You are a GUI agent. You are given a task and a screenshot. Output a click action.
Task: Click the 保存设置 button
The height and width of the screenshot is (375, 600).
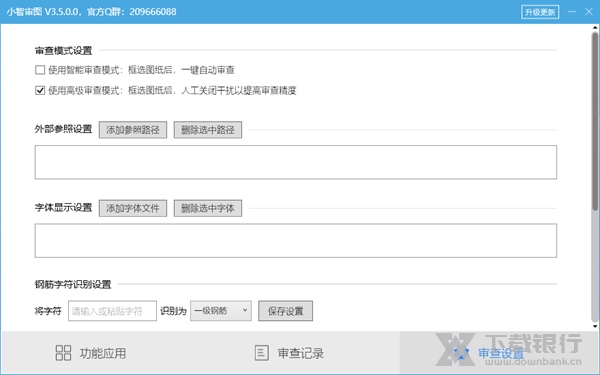tap(285, 311)
